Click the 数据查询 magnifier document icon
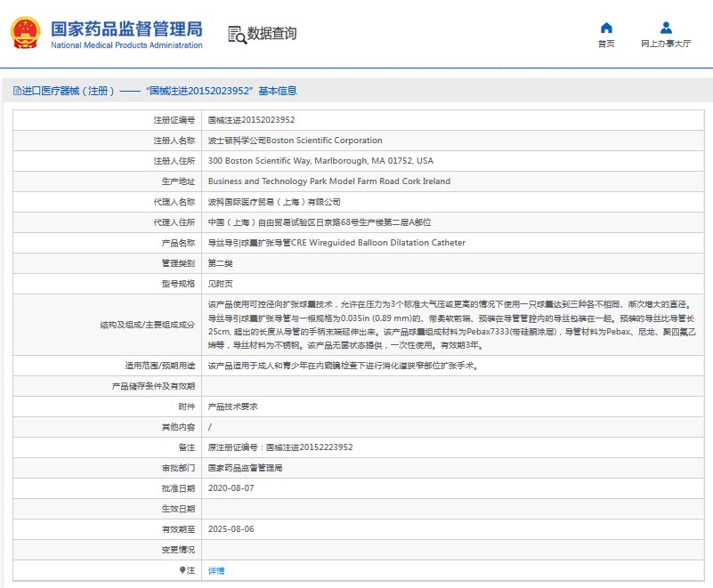The width and height of the screenshot is (713, 588). pos(237,35)
